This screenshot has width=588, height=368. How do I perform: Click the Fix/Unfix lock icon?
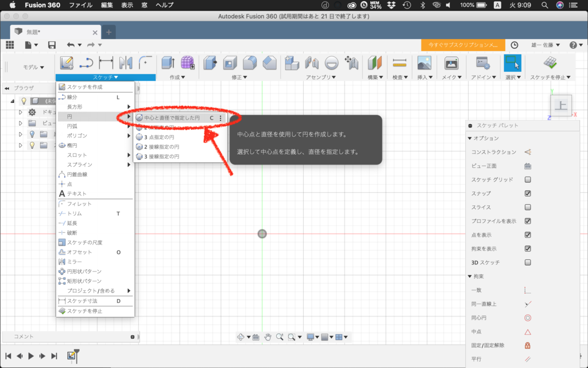tap(528, 346)
